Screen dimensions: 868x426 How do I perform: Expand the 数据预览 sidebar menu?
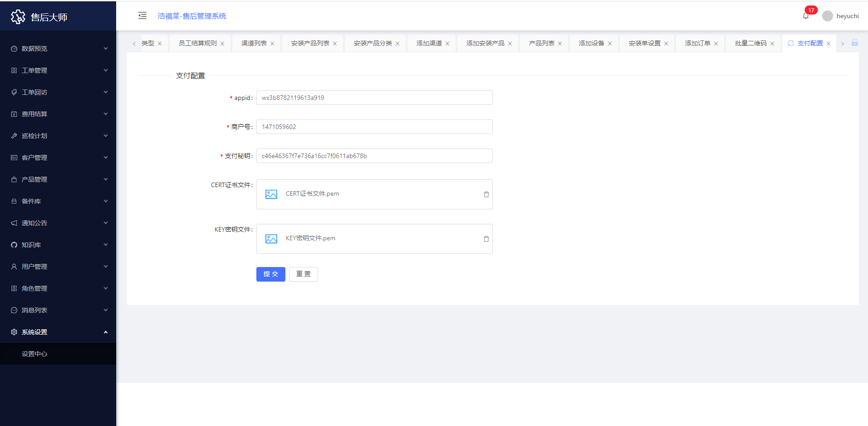pyautogui.click(x=58, y=49)
